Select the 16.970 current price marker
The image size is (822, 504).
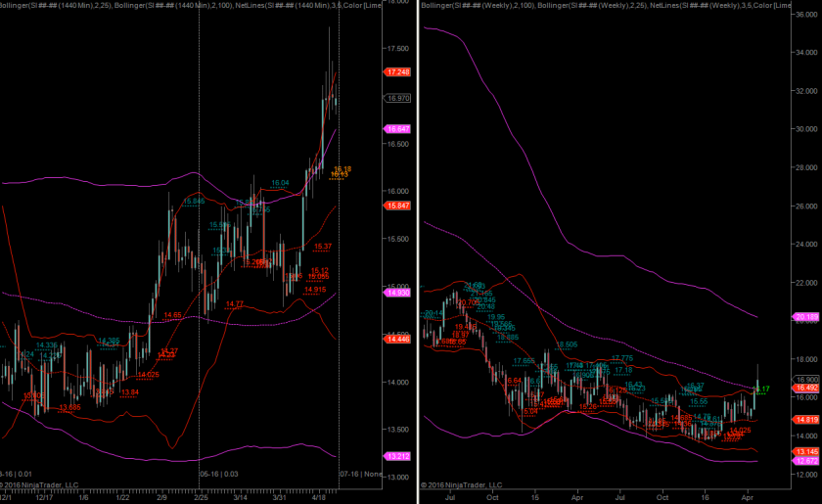pos(397,98)
